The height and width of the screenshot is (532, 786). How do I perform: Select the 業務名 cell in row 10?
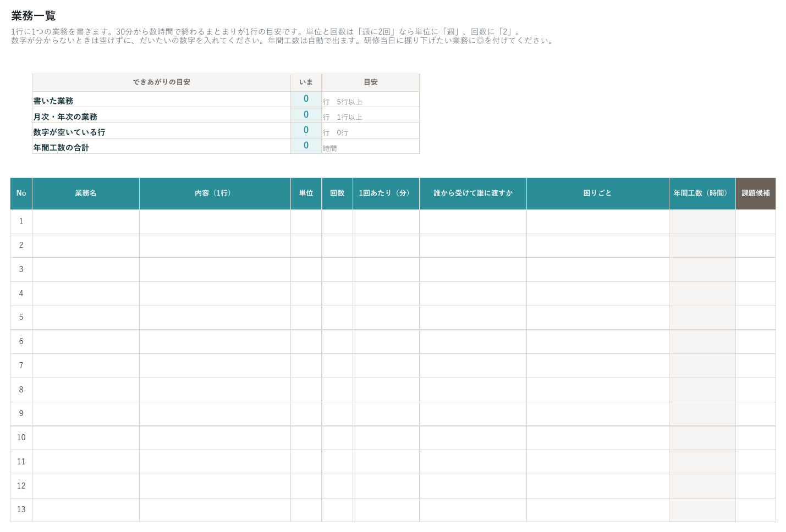(x=86, y=438)
